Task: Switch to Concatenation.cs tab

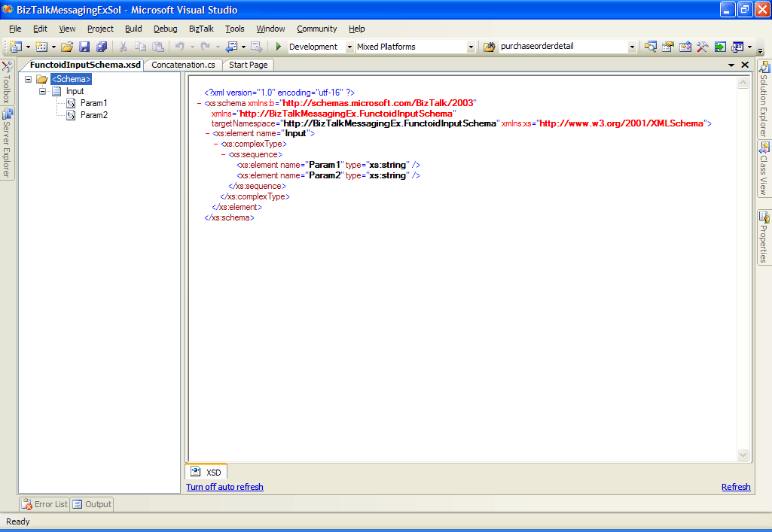Action: point(183,65)
